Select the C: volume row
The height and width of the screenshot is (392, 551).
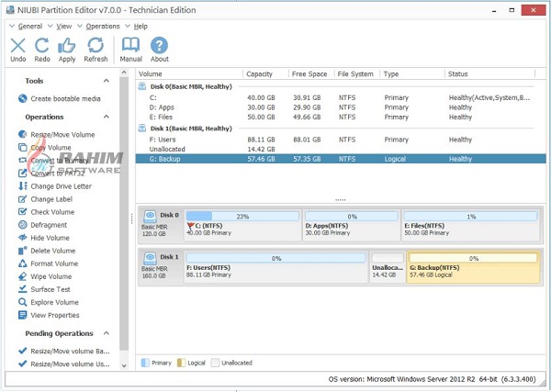341,97
